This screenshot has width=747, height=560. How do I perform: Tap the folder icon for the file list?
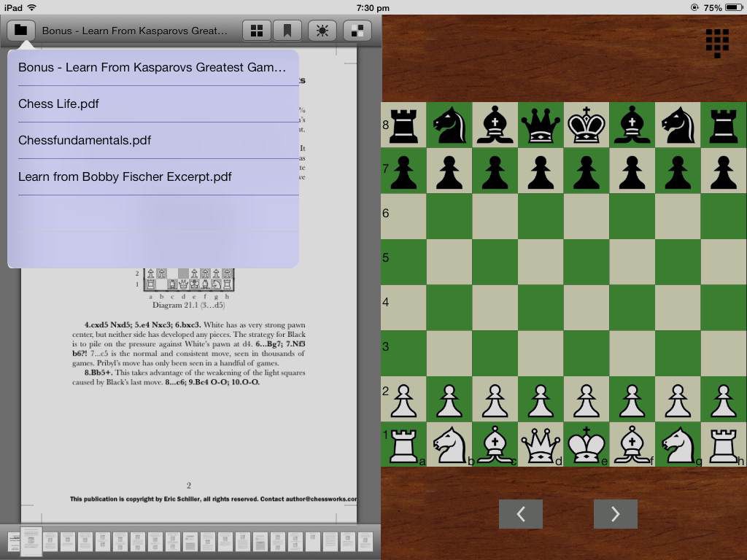21,31
